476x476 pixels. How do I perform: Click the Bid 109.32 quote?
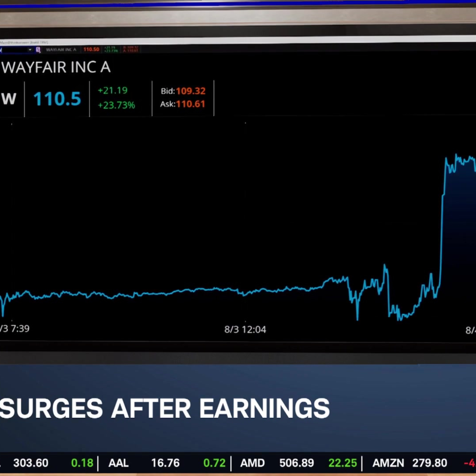[183, 91]
